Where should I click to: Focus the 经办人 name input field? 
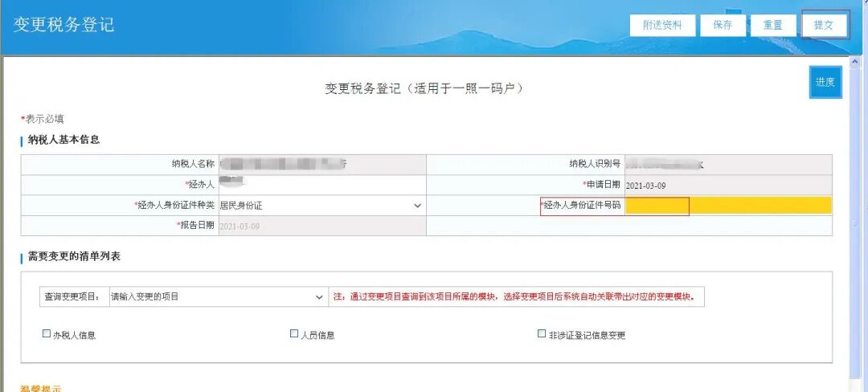(x=322, y=186)
